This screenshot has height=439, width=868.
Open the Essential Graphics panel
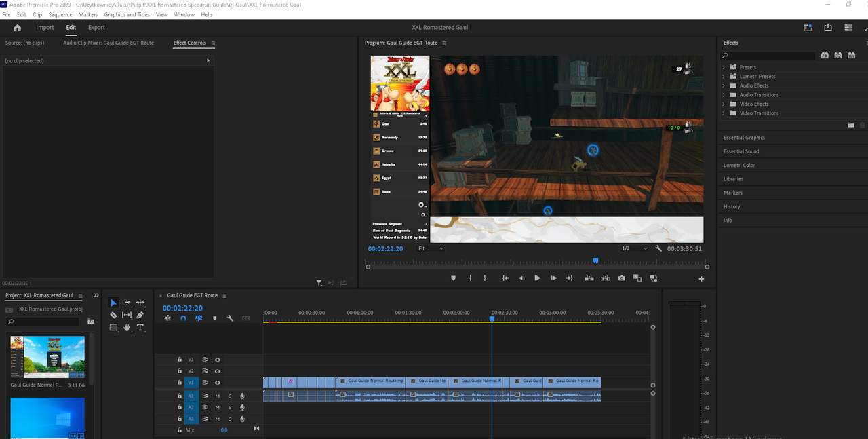[x=744, y=138]
